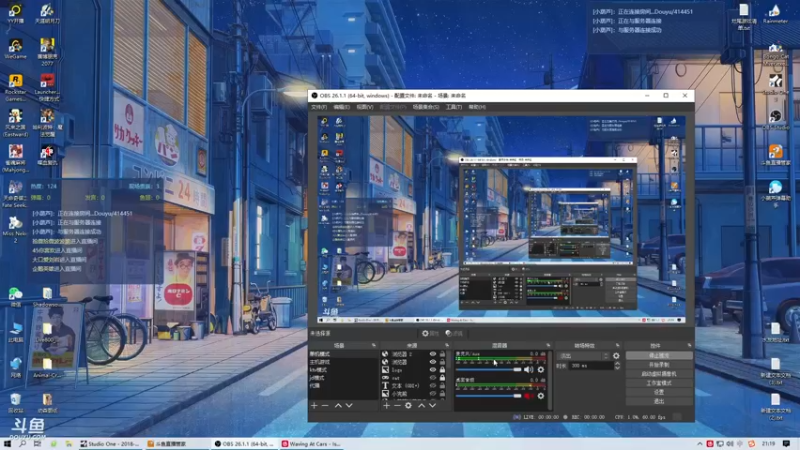Screen dimensions: 800x450
Task: Select the Cyberpunk 2077 desktop shortcut
Action: tap(47, 52)
